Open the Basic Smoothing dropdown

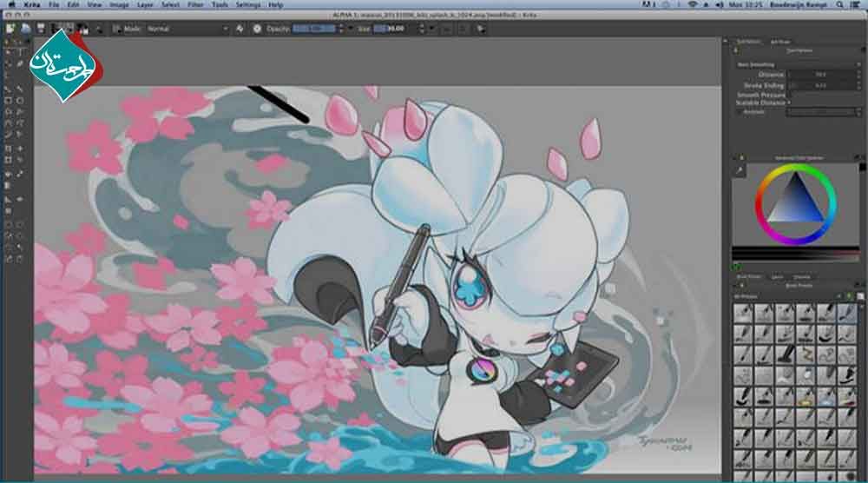point(799,64)
